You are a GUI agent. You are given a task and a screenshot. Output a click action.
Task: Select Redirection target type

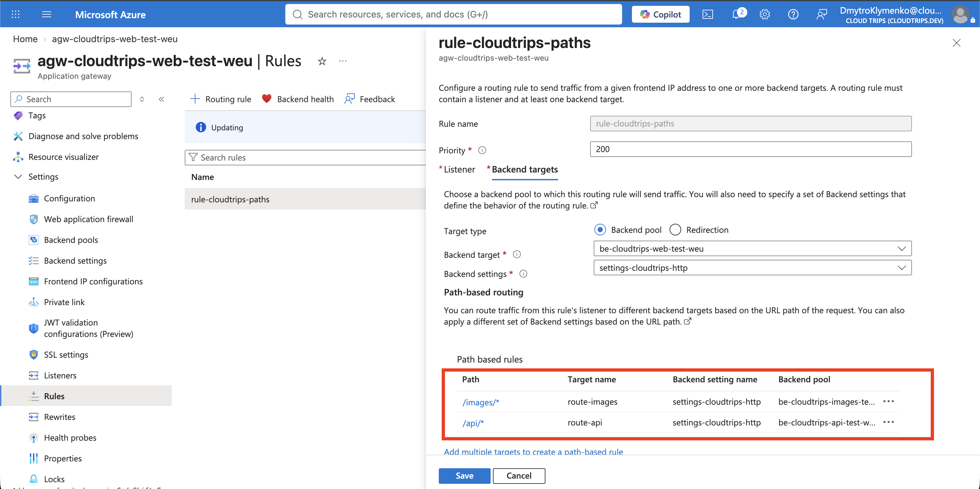[x=675, y=230]
